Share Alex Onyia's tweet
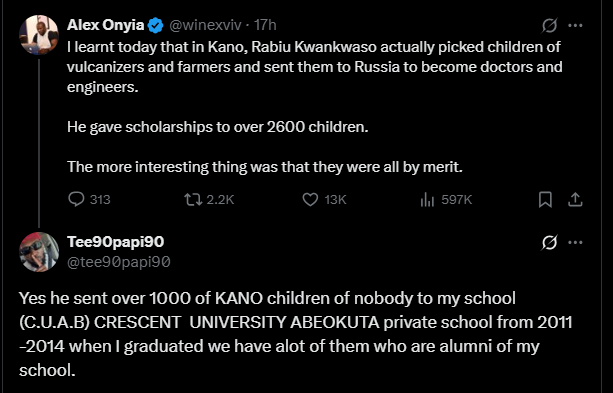 coord(575,200)
